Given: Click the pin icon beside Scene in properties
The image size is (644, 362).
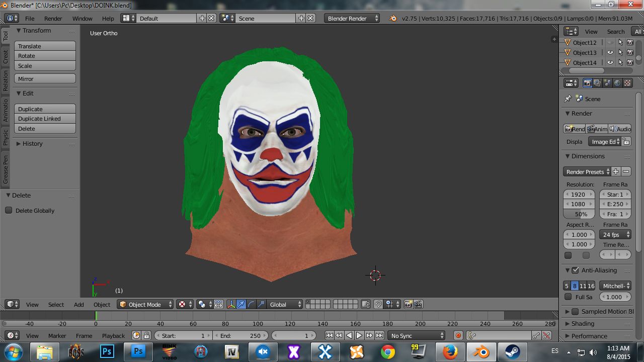Looking at the screenshot, I should click(568, 99).
